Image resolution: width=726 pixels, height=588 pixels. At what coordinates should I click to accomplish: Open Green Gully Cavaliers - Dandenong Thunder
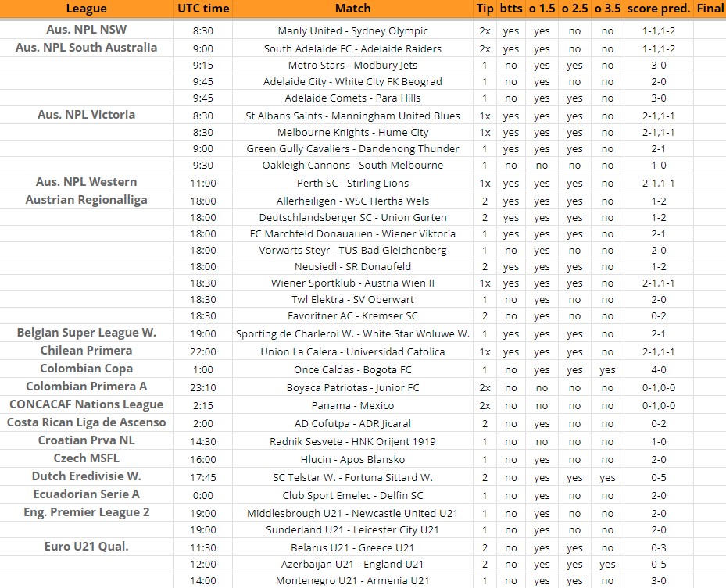(x=352, y=149)
